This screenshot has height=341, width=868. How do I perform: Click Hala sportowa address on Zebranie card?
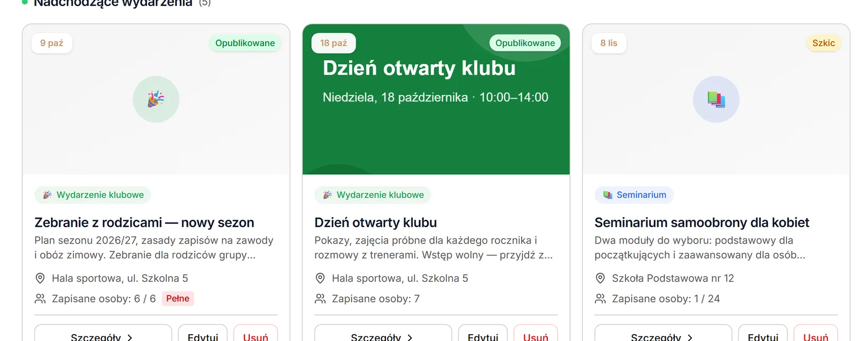pyautogui.click(x=120, y=278)
